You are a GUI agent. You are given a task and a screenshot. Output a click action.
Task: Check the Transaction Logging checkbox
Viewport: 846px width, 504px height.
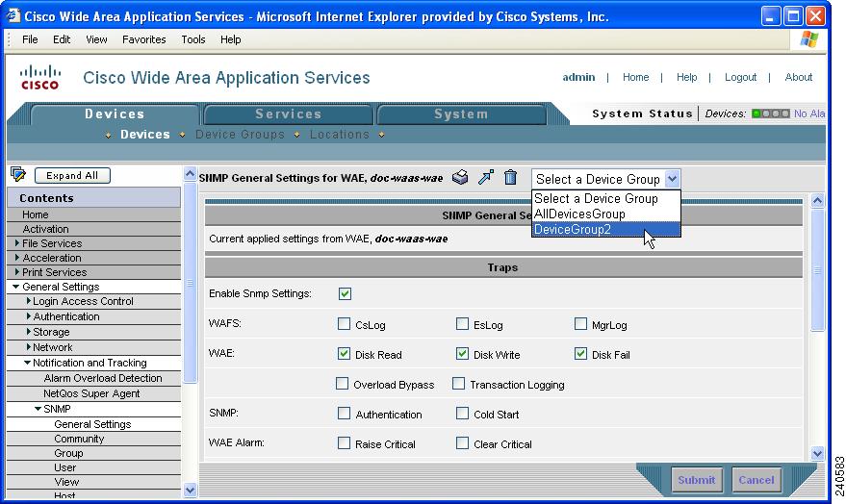coord(458,383)
